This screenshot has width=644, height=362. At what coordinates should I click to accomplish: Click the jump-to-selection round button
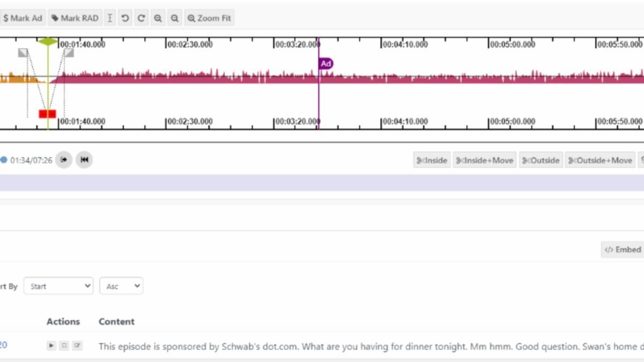[64, 160]
